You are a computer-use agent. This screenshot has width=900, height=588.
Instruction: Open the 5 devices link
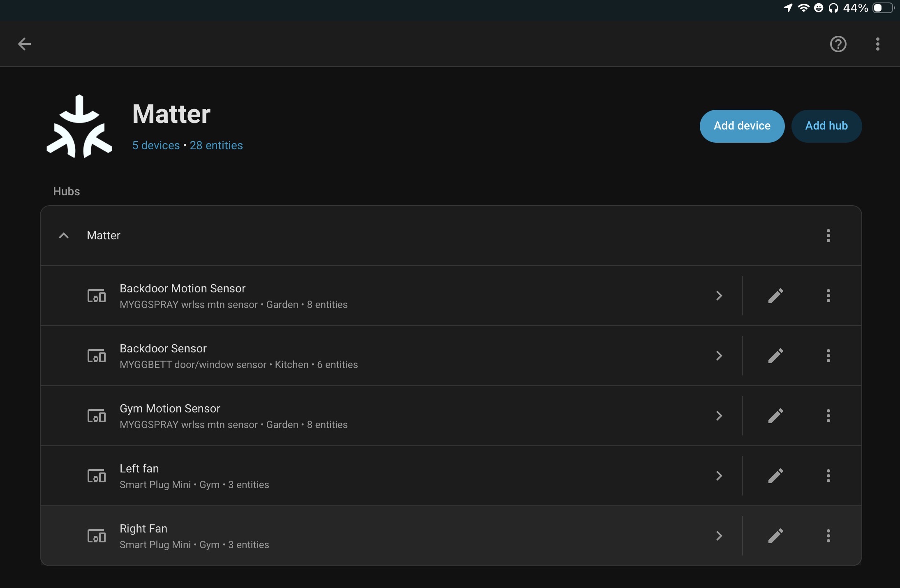(x=156, y=145)
